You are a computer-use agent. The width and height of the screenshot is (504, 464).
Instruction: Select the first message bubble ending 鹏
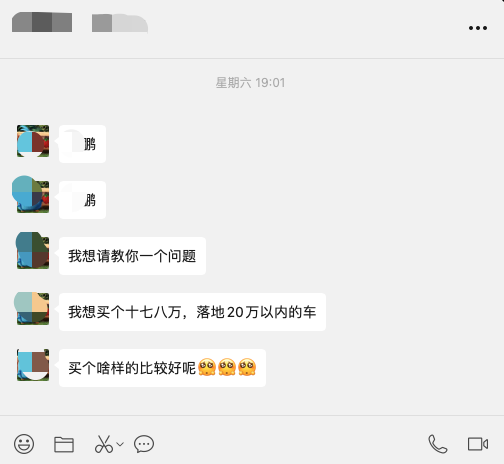click(x=82, y=144)
